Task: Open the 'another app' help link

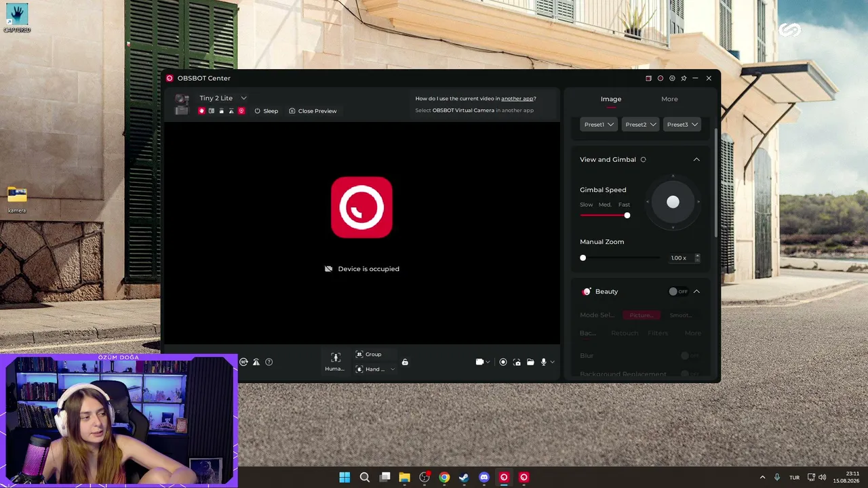Action: pyautogui.click(x=517, y=98)
